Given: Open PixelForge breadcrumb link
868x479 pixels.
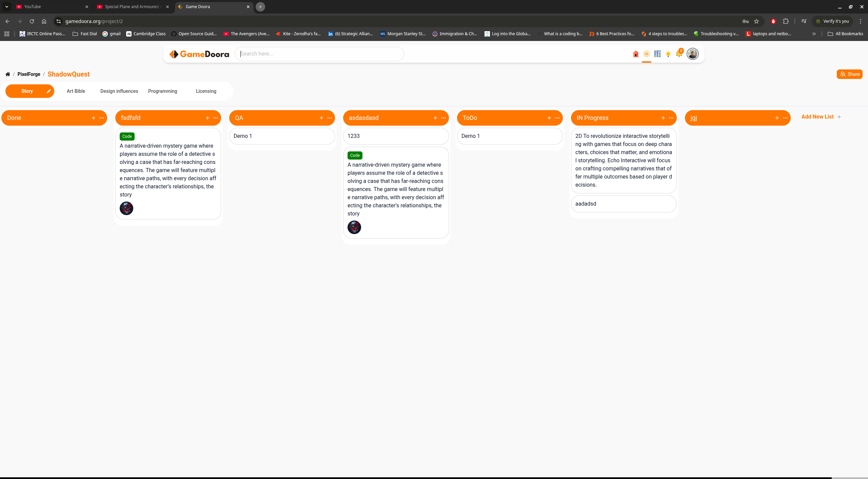Looking at the screenshot, I should (29, 74).
